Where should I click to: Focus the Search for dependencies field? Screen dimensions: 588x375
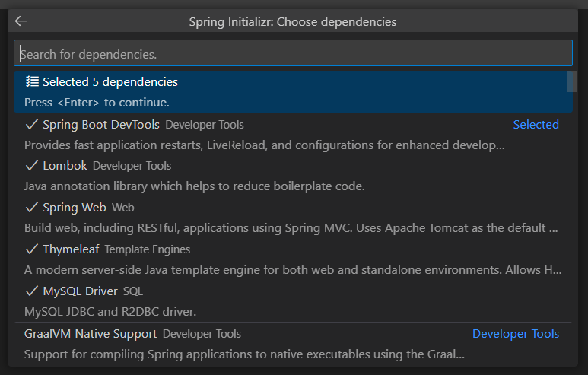pos(294,53)
